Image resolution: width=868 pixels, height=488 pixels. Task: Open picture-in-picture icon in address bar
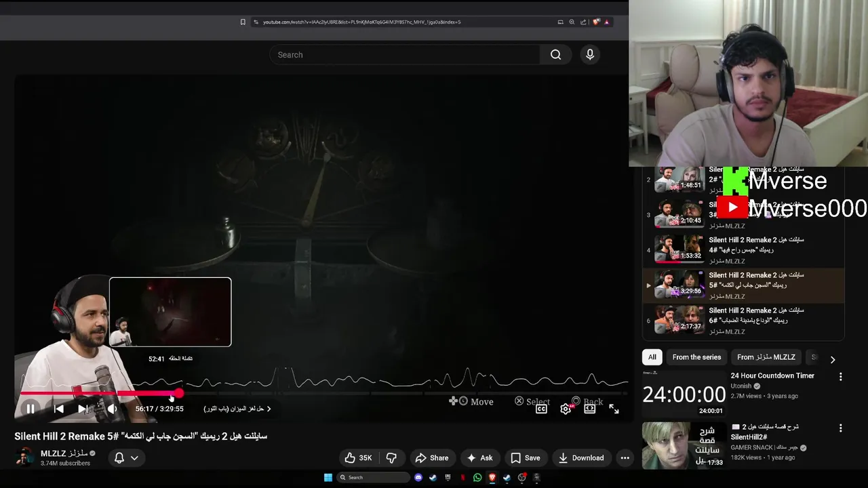560,22
